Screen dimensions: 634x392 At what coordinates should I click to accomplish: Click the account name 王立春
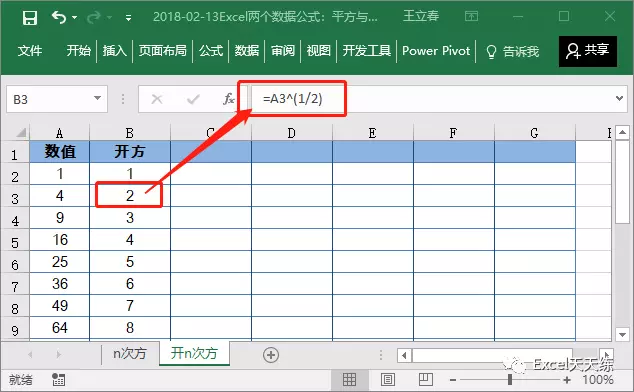tap(421, 16)
